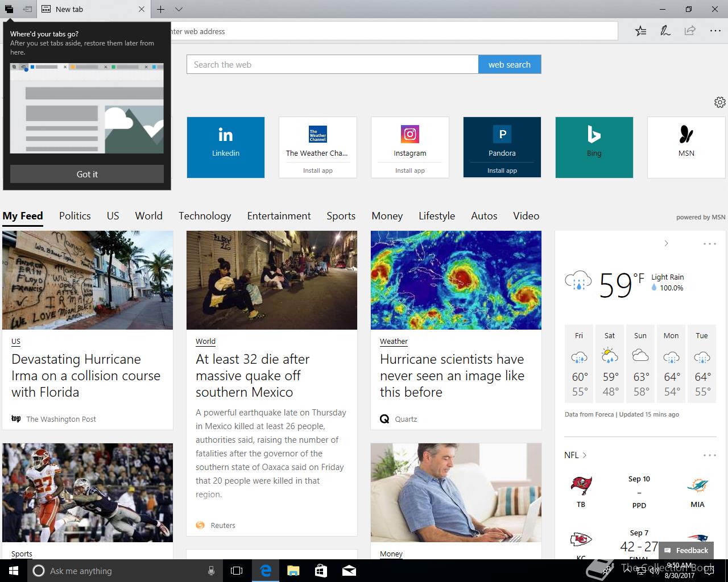
Task: Open the tabs you've set aside icon
Action: [x=9, y=9]
